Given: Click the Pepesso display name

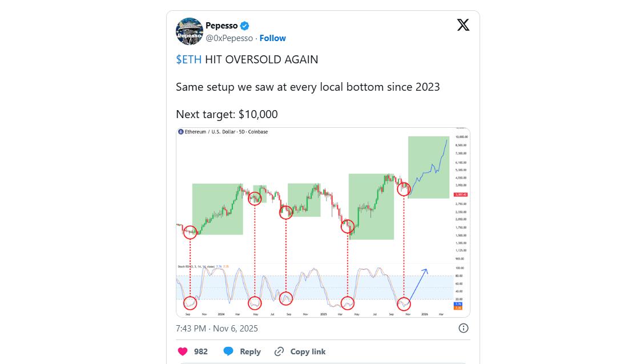Looking at the screenshot, I should pos(222,26).
